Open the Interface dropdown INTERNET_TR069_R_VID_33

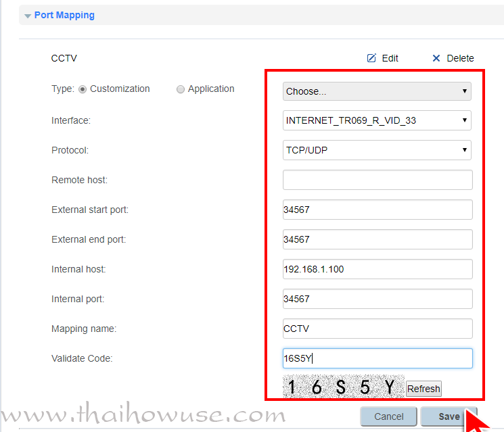[x=377, y=120]
